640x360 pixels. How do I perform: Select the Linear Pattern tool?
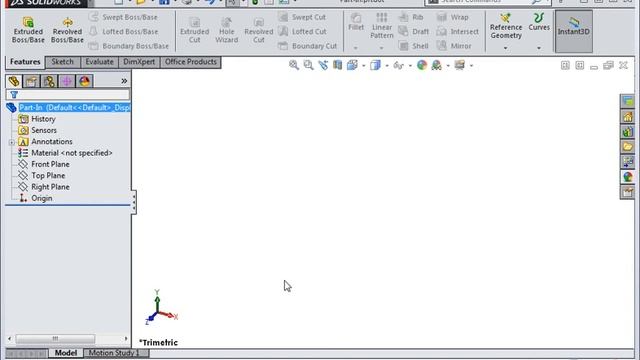point(382,25)
